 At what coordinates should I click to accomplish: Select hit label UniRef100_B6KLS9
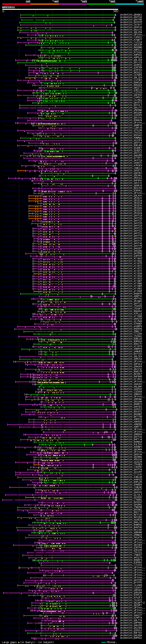[131, 522]
